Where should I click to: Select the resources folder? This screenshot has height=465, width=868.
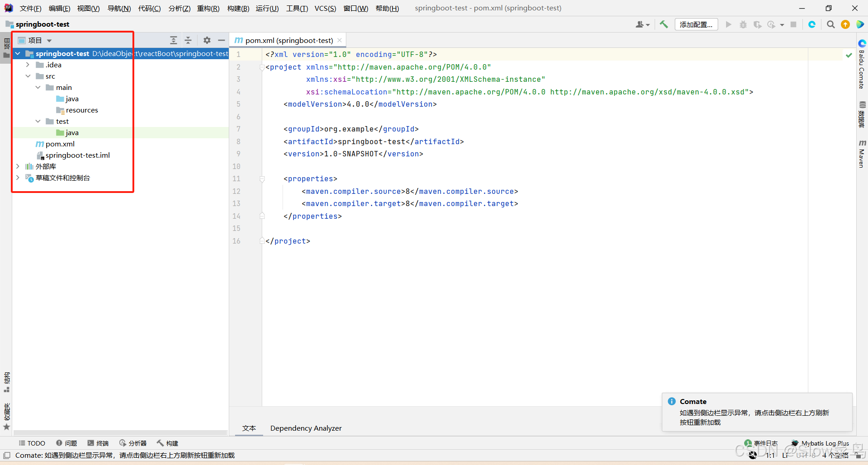coord(77,110)
